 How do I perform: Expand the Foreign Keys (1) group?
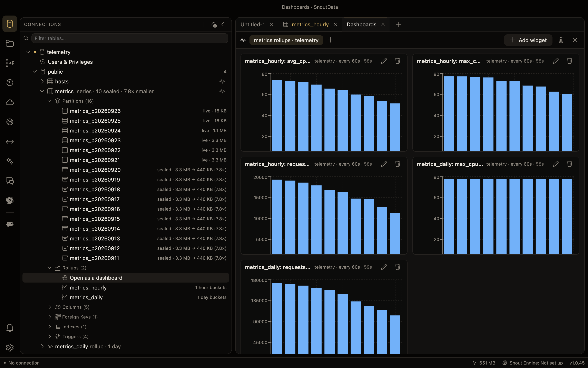[x=50, y=317]
